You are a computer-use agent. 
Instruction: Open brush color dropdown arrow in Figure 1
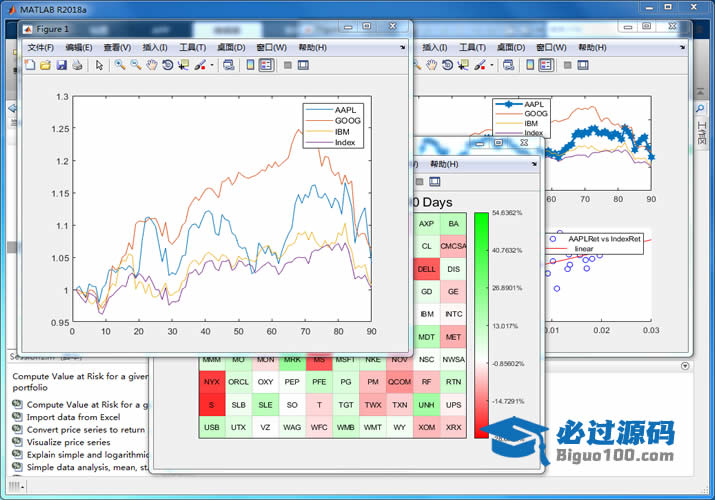[212, 66]
